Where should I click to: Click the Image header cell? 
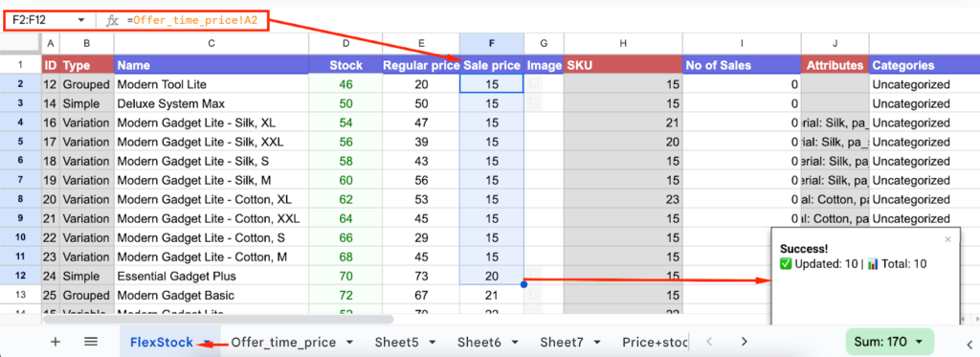(544, 65)
